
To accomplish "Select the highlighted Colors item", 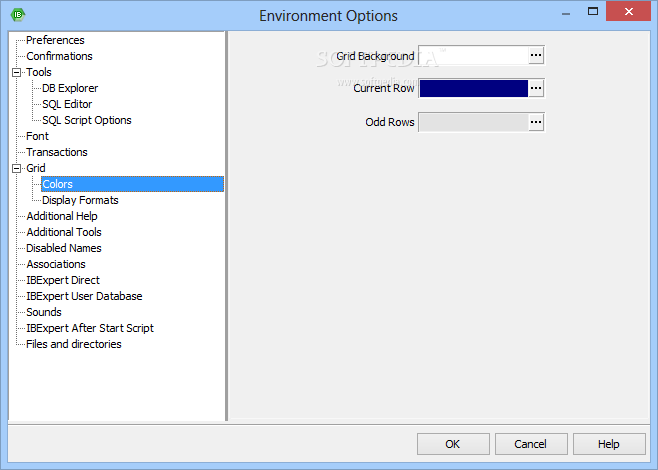I will click(x=132, y=184).
